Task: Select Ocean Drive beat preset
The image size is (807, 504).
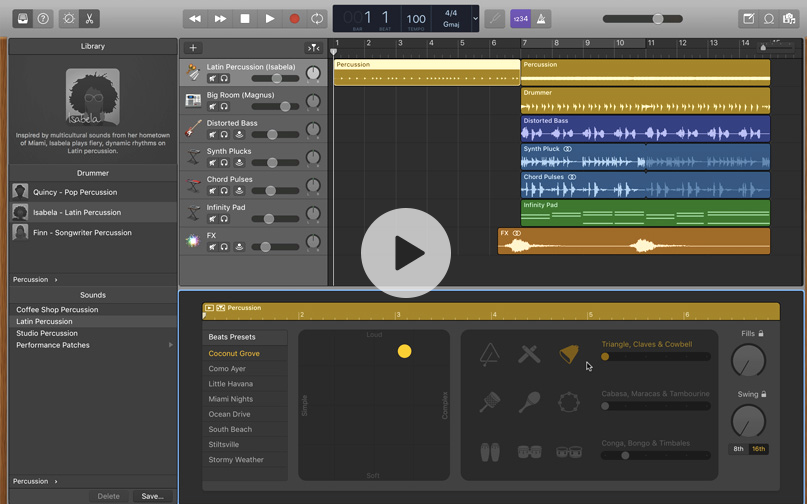Action: 245,414
